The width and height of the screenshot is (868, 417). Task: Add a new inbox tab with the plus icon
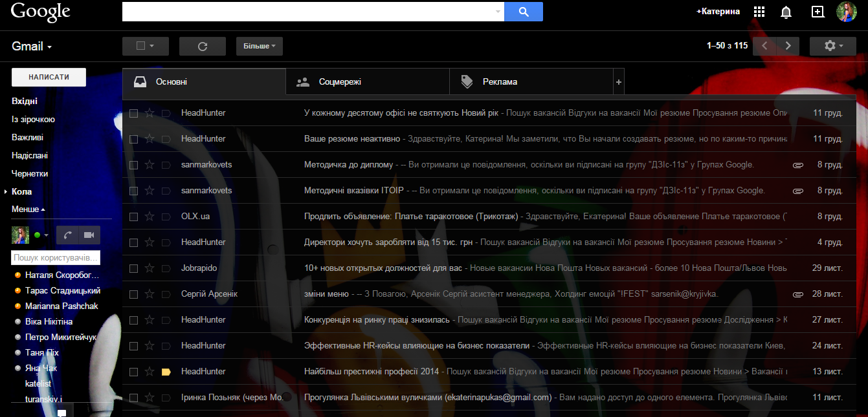(x=618, y=82)
